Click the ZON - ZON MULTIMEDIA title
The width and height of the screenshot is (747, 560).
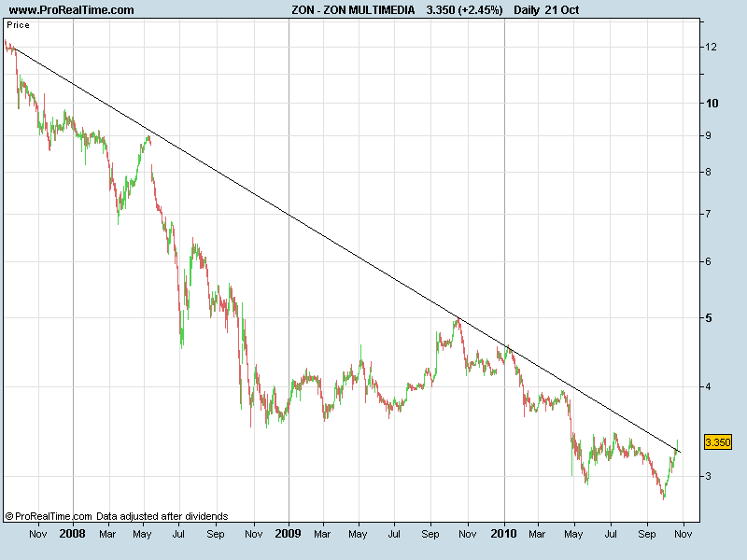click(353, 10)
